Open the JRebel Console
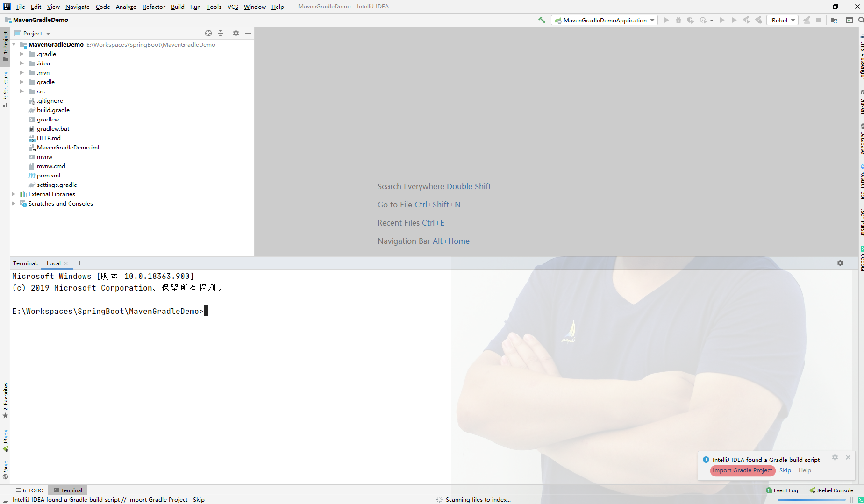Viewport: 864px width, 504px height. pyautogui.click(x=831, y=490)
